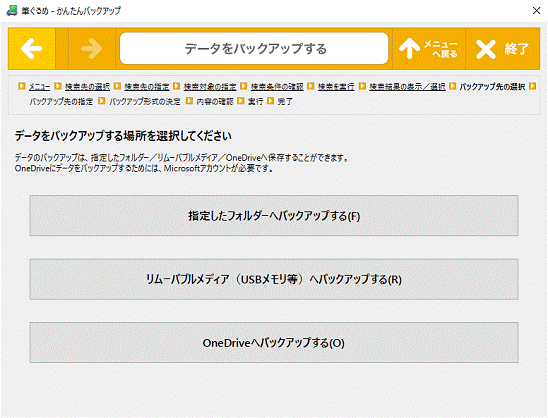
Task: Go back with the left arrow button
Action: [x=32, y=48]
